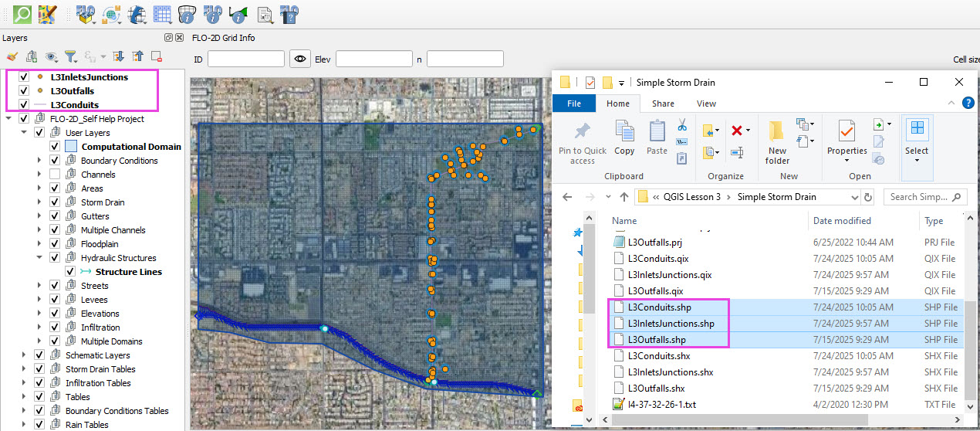Collapse the Hydraulic Structures group
The width and height of the screenshot is (980, 431).
[39, 258]
